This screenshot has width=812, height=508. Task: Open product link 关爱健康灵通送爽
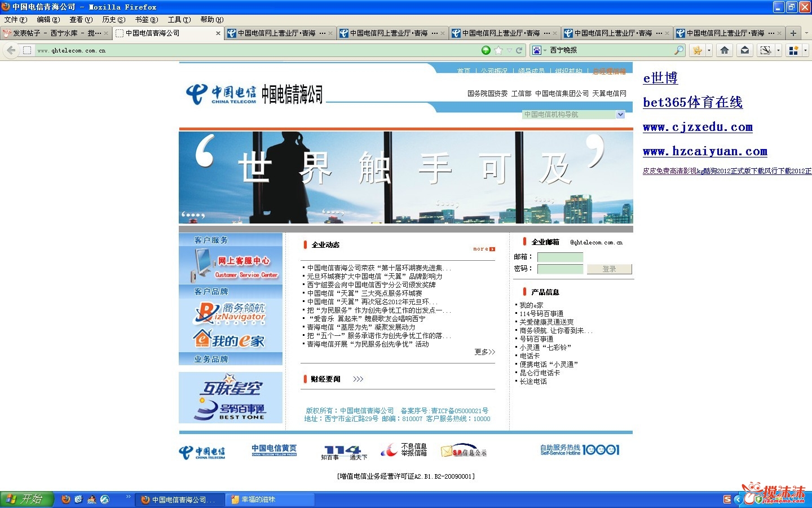[x=546, y=322]
